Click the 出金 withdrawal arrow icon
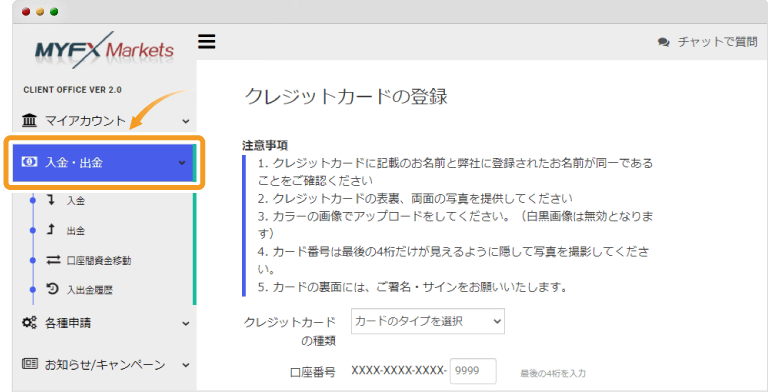Screen dimensions: 768x392 pos(51,229)
